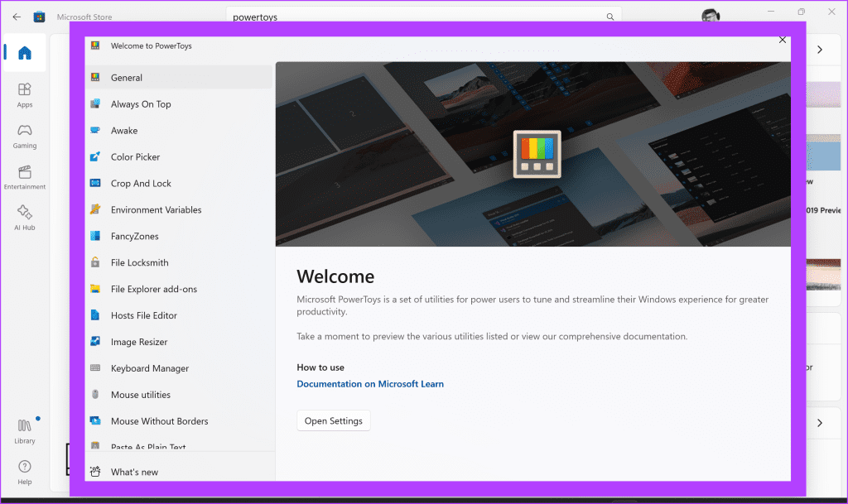
Task: Click the Mouse utilities mouse icon
Action: pos(95,394)
